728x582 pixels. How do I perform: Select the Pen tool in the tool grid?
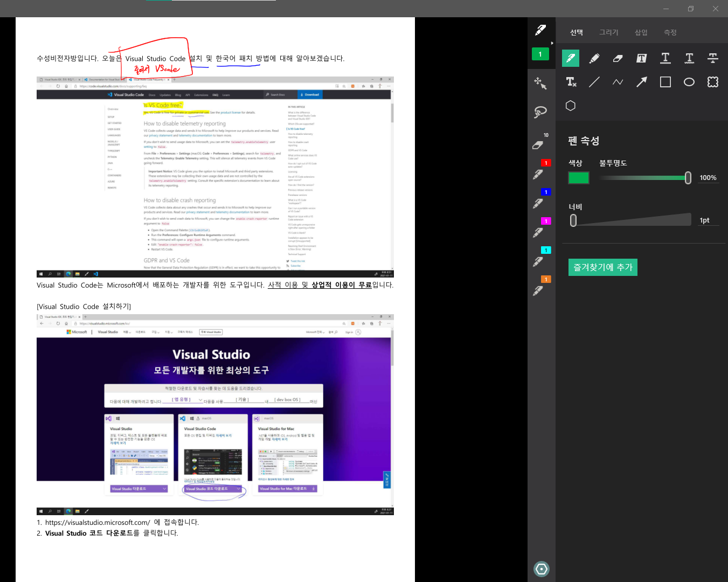pos(571,58)
